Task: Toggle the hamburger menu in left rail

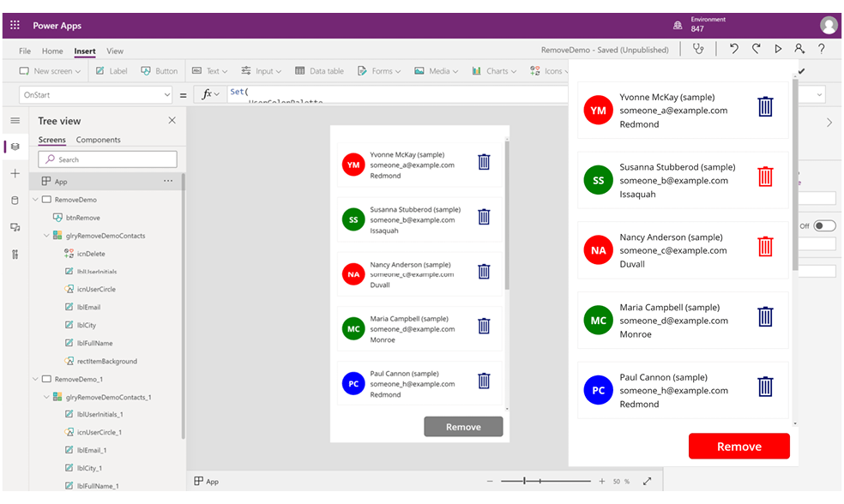Action: [x=15, y=121]
